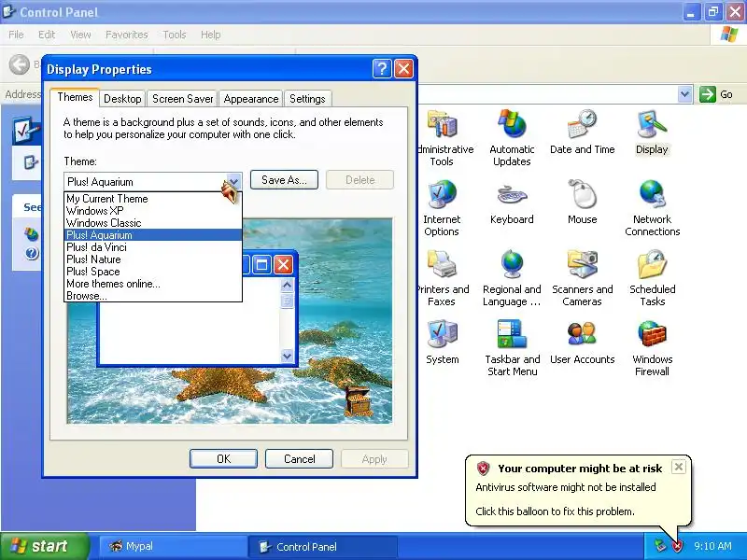Open the Printers and Faxes icon

(x=442, y=264)
